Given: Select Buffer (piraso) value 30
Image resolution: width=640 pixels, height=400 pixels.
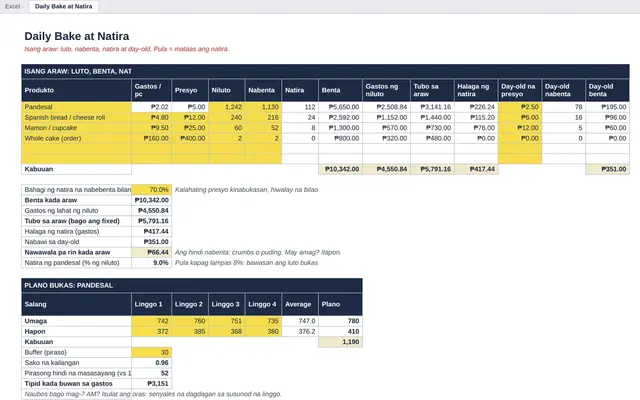Looking at the screenshot, I should point(151,352).
